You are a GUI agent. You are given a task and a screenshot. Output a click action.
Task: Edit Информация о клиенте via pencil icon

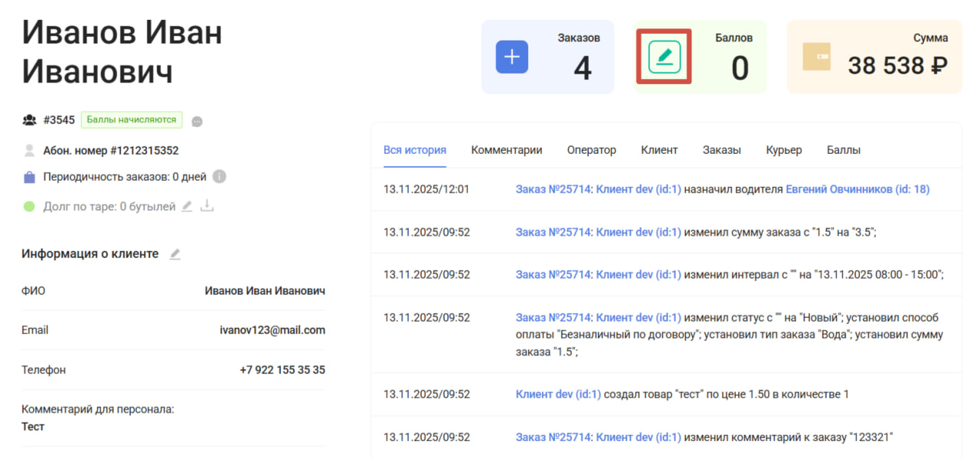pyautogui.click(x=175, y=254)
